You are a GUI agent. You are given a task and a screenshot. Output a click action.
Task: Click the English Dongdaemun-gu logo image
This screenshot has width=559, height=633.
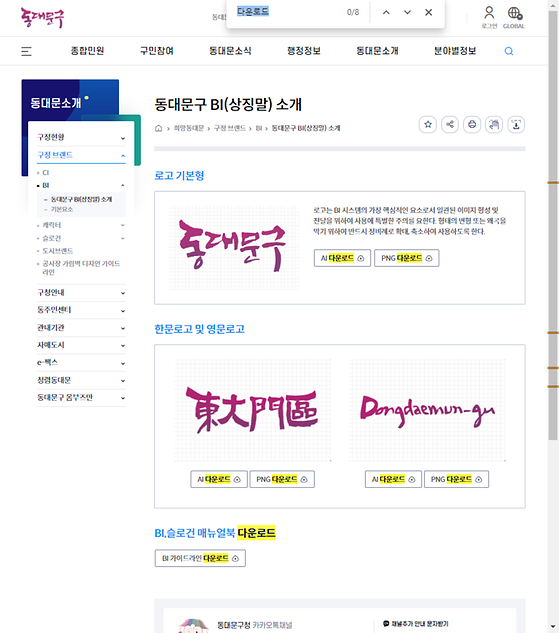click(x=427, y=410)
